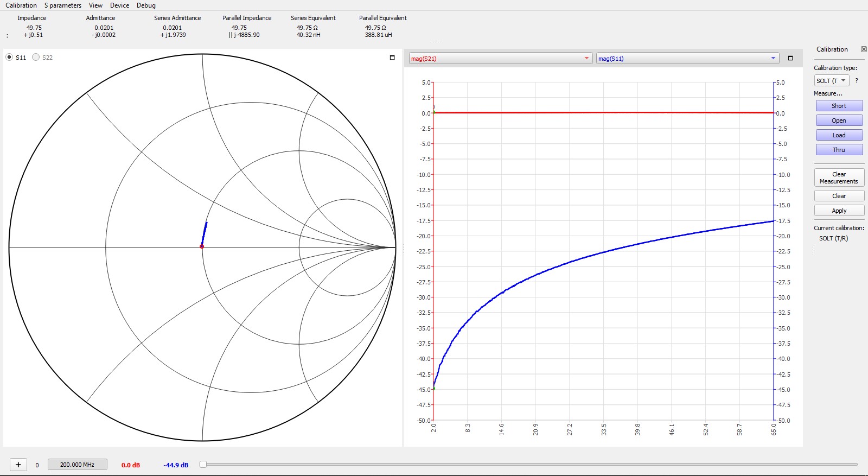Add a marker with the plus button
868x476 pixels.
pyautogui.click(x=18, y=465)
